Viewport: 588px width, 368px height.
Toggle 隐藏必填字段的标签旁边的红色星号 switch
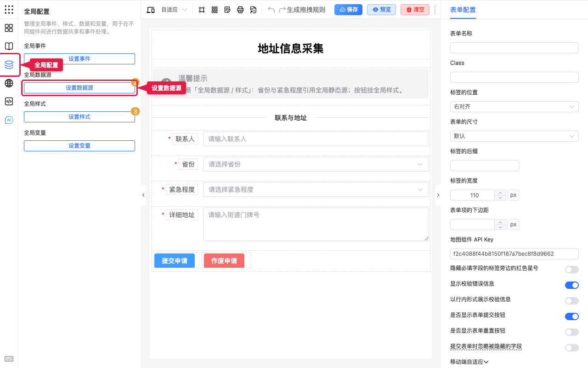coord(572,270)
